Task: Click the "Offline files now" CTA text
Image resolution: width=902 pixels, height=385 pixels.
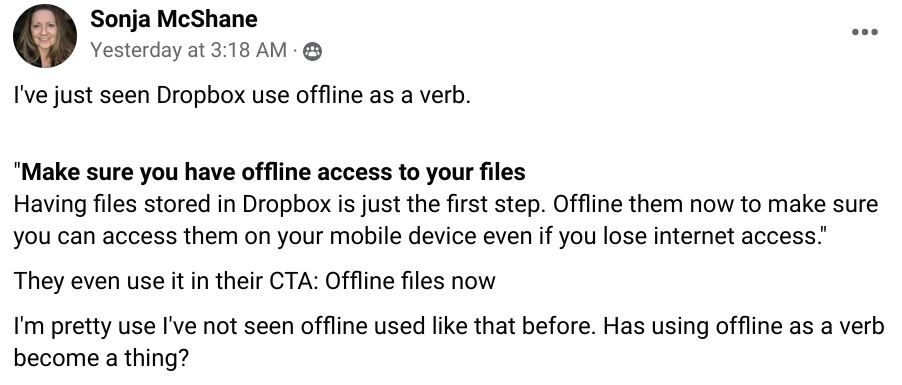Action: (410, 281)
